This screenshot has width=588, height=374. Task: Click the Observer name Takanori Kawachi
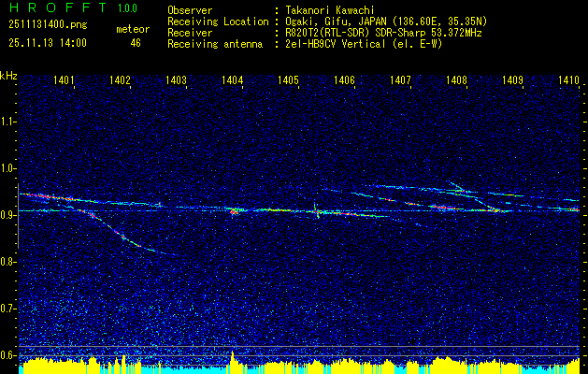point(330,10)
